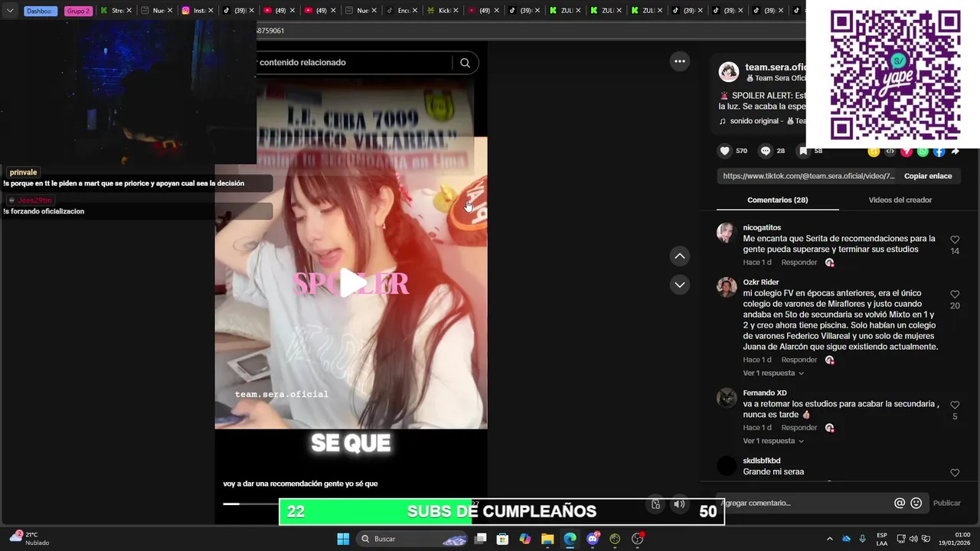This screenshot has width=980, height=551.
Task: Like skdlsbfkbd's comment
Action: point(955,472)
